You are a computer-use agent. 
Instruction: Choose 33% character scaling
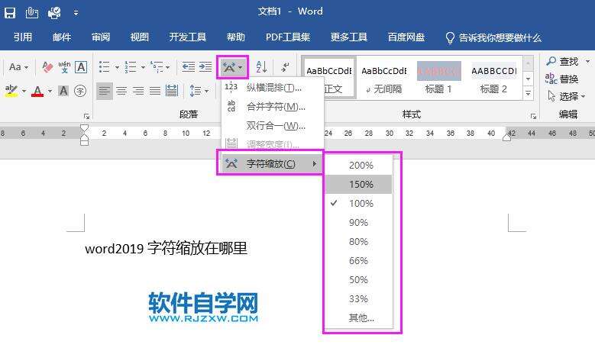(x=358, y=299)
